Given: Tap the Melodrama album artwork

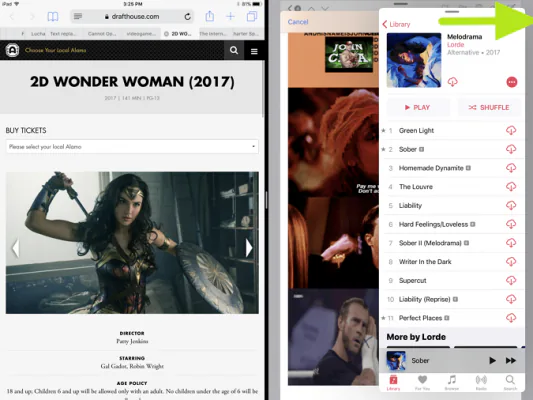Looking at the screenshot, I should click(x=414, y=60).
